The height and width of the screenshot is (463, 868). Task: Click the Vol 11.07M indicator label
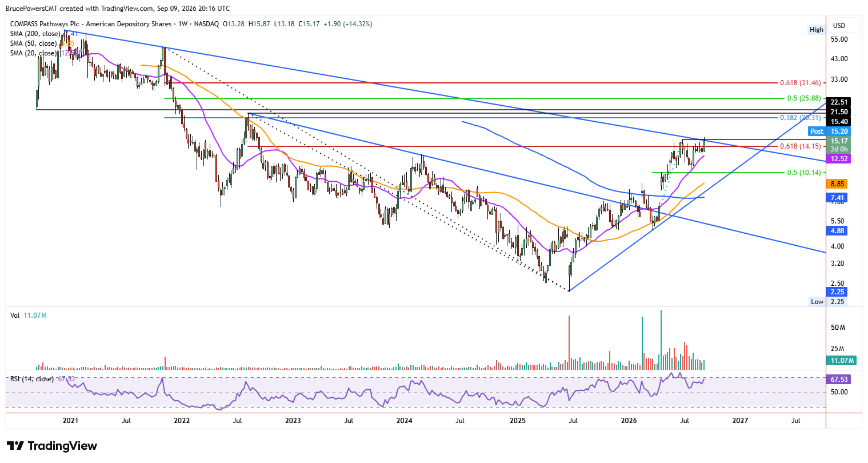pyautogui.click(x=29, y=316)
